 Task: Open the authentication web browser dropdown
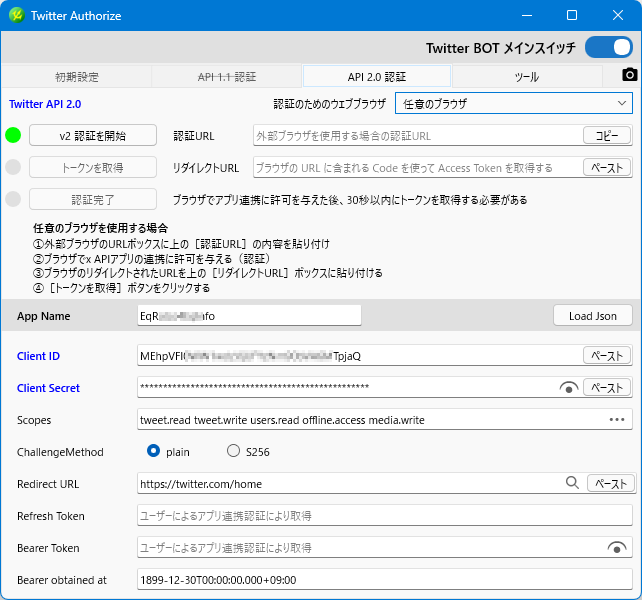513,103
